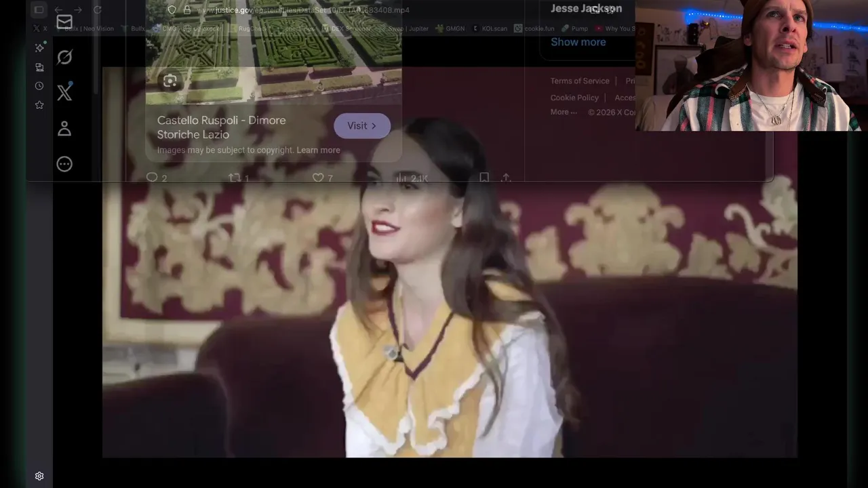Viewport: 868px width, 488px height.
Task: Toggle the browser sidebar panel icon
Action: pyautogui.click(x=39, y=9)
